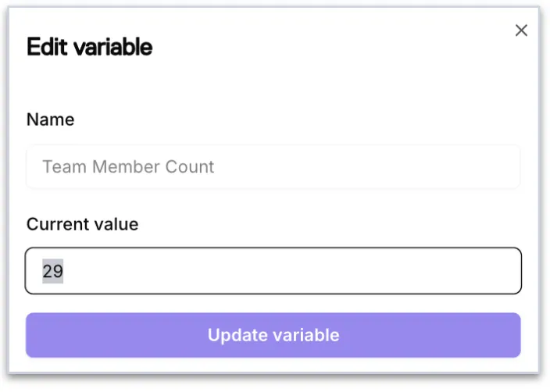Focus the Name input field
The width and height of the screenshot is (550, 392).
pyautogui.click(x=273, y=166)
